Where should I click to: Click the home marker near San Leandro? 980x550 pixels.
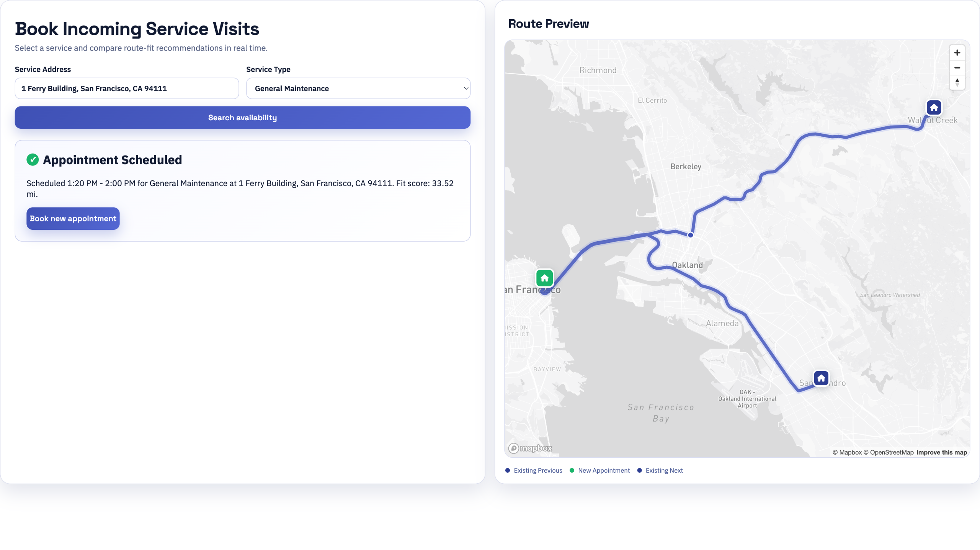[x=822, y=378]
